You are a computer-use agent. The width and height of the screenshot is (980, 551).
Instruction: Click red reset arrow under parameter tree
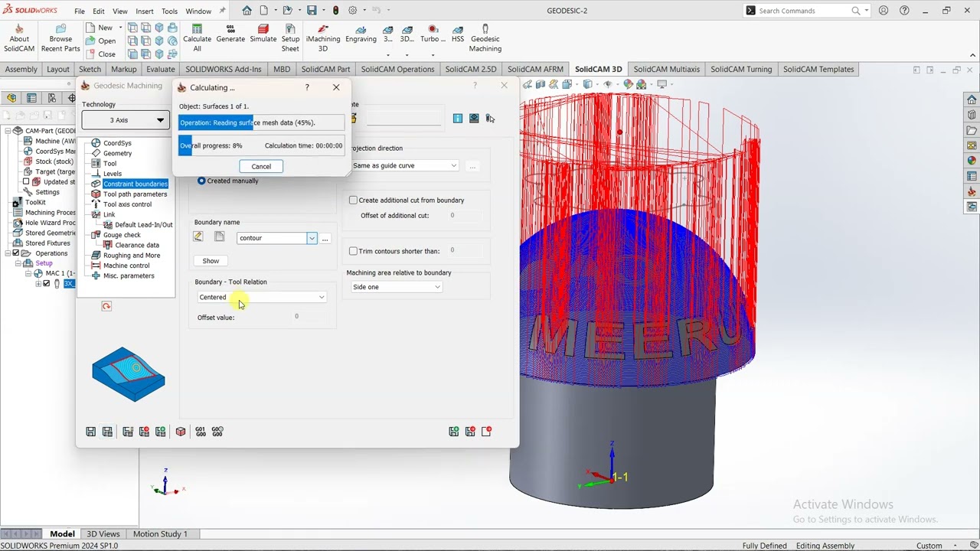point(106,306)
